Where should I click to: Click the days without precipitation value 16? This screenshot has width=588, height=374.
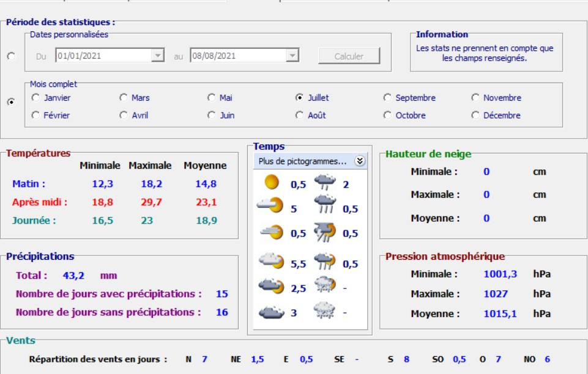221,312
